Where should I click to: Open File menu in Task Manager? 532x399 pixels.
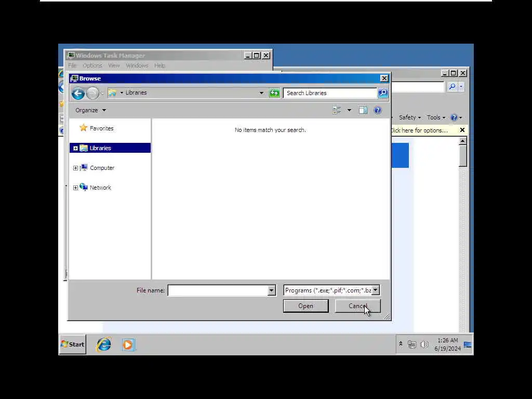point(72,65)
